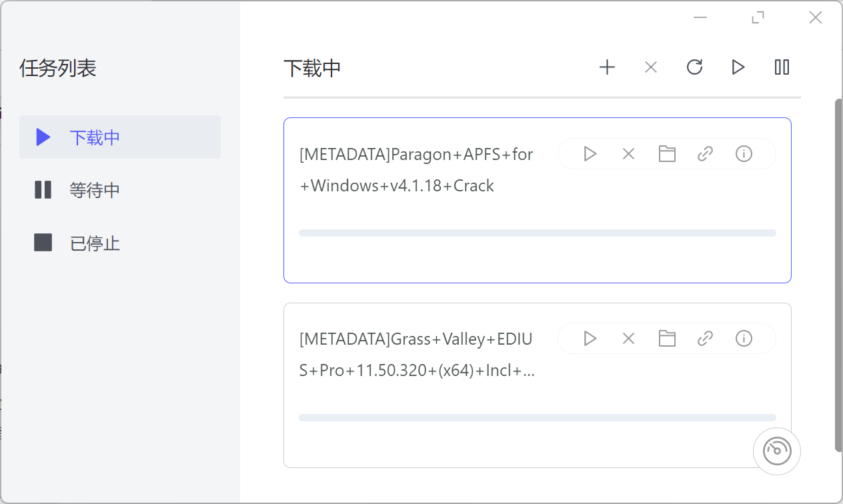The height and width of the screenshot is (504, 843).
Task: Remove the Paragon APFS download task
Action: coord(628,154)
